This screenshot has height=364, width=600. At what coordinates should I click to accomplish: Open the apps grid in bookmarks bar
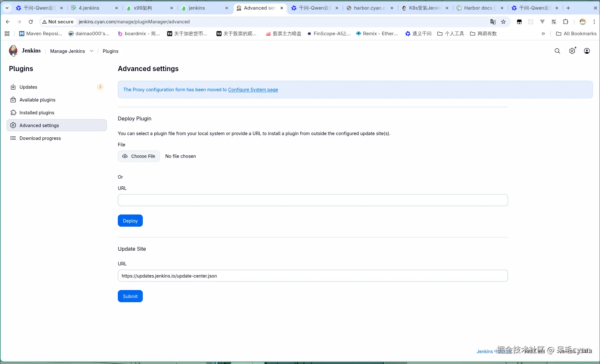pyautogui.click(x=7, y=34)
